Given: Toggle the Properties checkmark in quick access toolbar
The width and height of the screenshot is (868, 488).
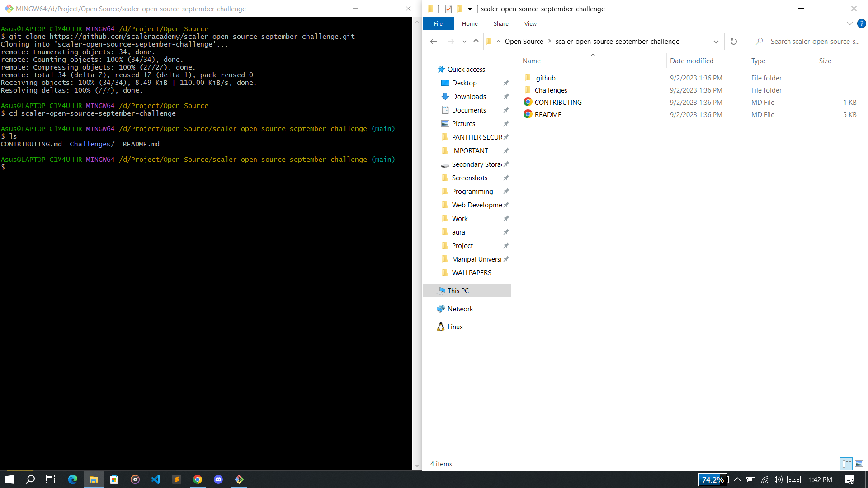Looking at the screenshot, I should (449, 9).
